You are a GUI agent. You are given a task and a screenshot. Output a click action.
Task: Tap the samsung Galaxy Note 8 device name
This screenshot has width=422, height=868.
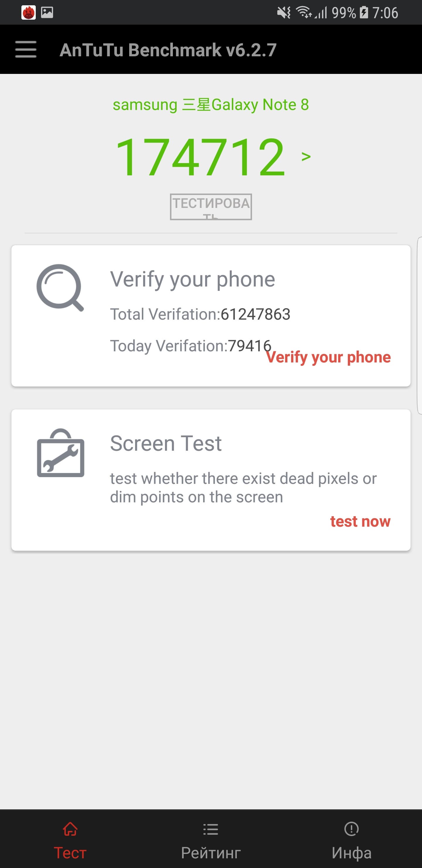tap(211, 105)
